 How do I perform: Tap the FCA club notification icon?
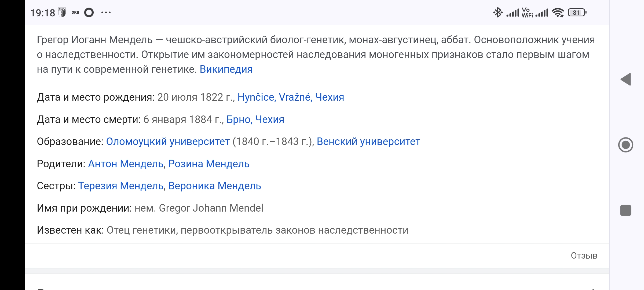pyautogui.click(x=62, y=12)
